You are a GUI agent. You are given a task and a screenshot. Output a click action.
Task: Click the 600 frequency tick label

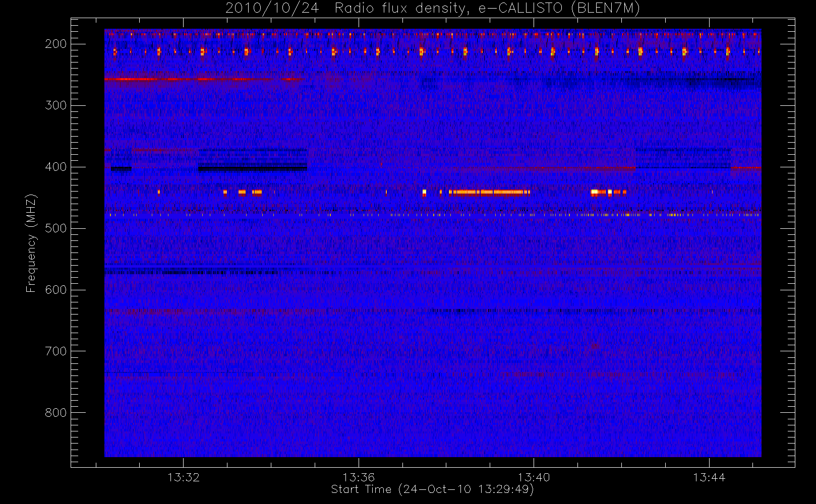[56, 290]
